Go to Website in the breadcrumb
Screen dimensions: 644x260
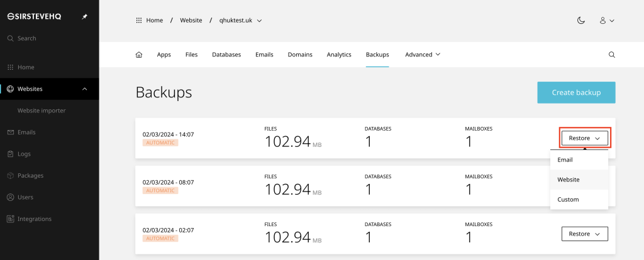pyautogui.click(x=191, y=20)
